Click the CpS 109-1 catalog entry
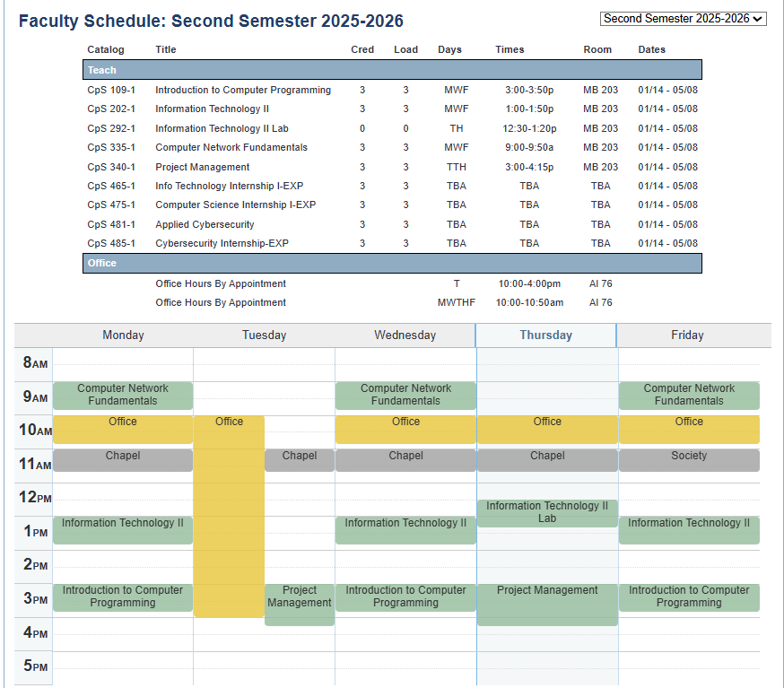 [x=111, y=90]
